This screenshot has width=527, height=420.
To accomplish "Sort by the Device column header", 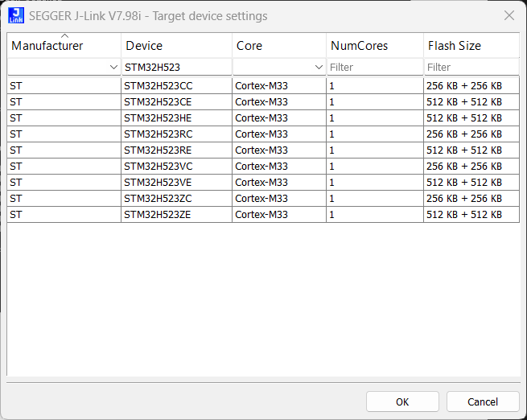I will [176, 46].
